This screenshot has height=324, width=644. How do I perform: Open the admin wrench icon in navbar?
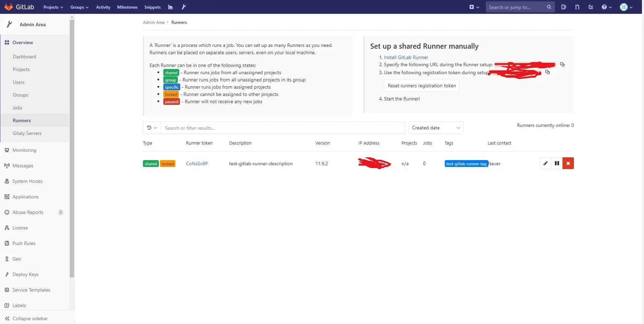(x=184, y=7)
